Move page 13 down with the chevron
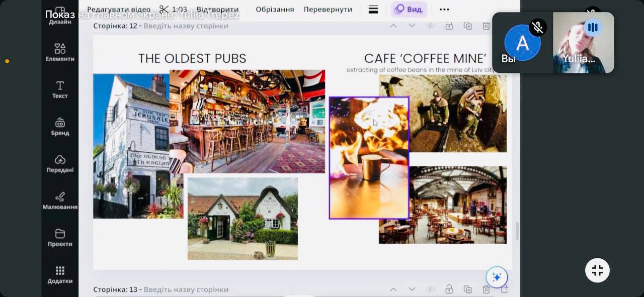Viewport: 644px width, 297px height. (x=412, y=289)
